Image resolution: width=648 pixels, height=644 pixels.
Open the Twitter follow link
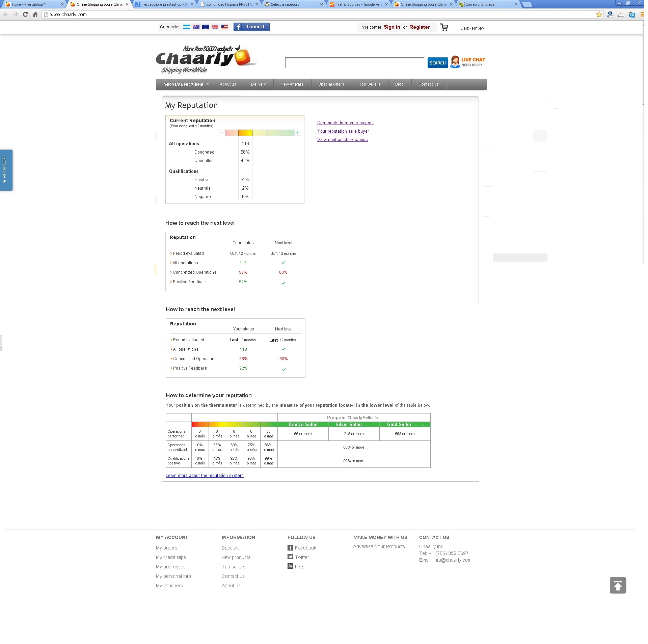[x=302, y=557]
